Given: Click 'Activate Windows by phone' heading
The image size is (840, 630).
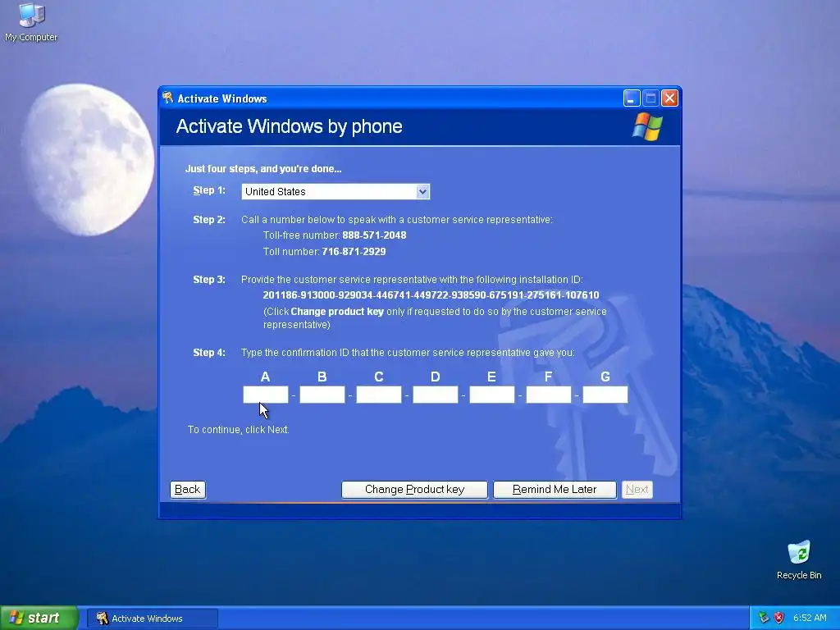Looking at the screenshot, I should 290,126.
